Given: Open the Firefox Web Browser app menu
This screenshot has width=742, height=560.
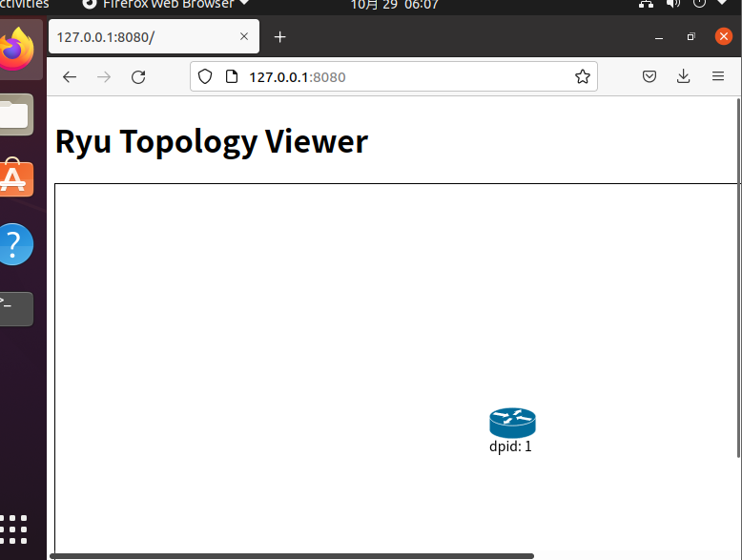Looking at the screenshot, I should tap(166, 4).
